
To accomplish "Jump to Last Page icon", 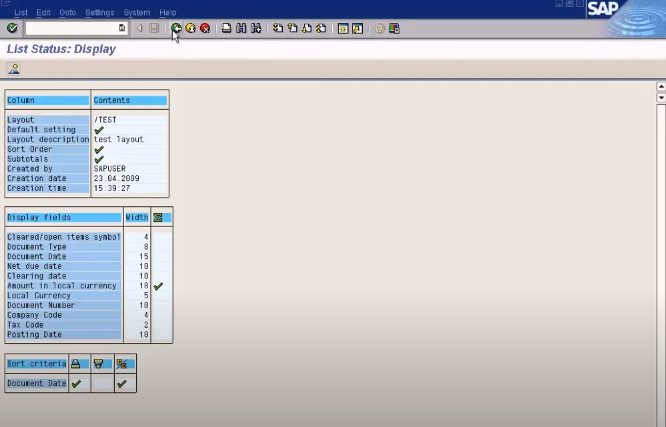I will 321,28.
